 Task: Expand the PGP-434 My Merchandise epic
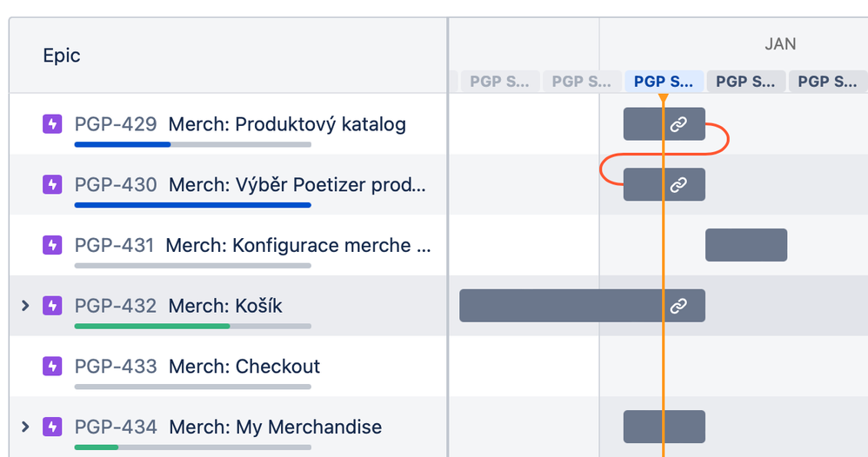25,427
